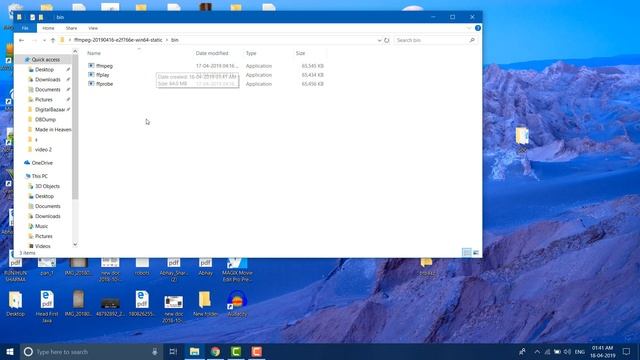This screenshot has width=640, height=360.
Task: Select This PC in navigation pane
Action: pyautogui.click(x=39, y=176)
